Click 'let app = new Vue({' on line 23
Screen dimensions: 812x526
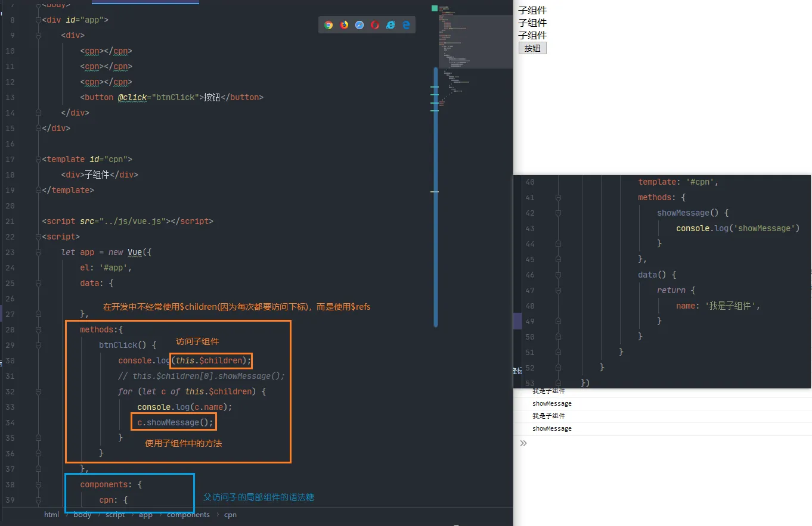[x=106, y=252]
